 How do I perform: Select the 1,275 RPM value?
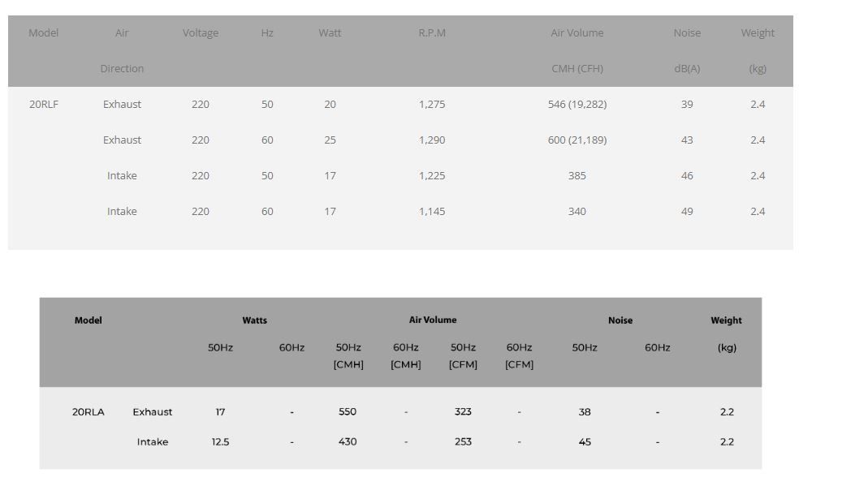[432, 104]
